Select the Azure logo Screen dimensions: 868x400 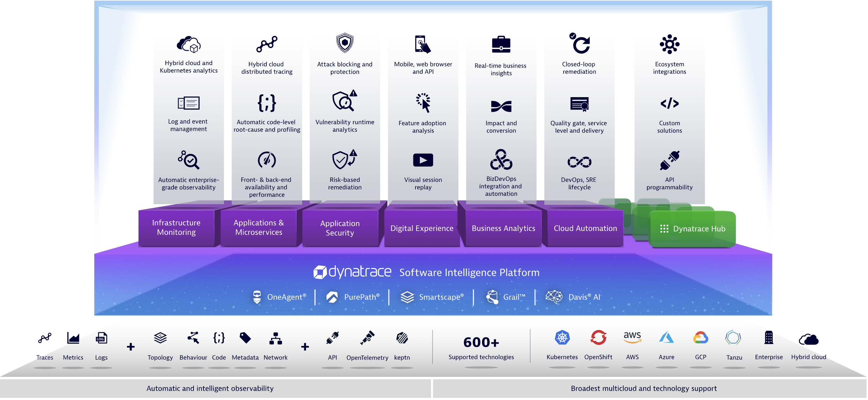point(667,337)
